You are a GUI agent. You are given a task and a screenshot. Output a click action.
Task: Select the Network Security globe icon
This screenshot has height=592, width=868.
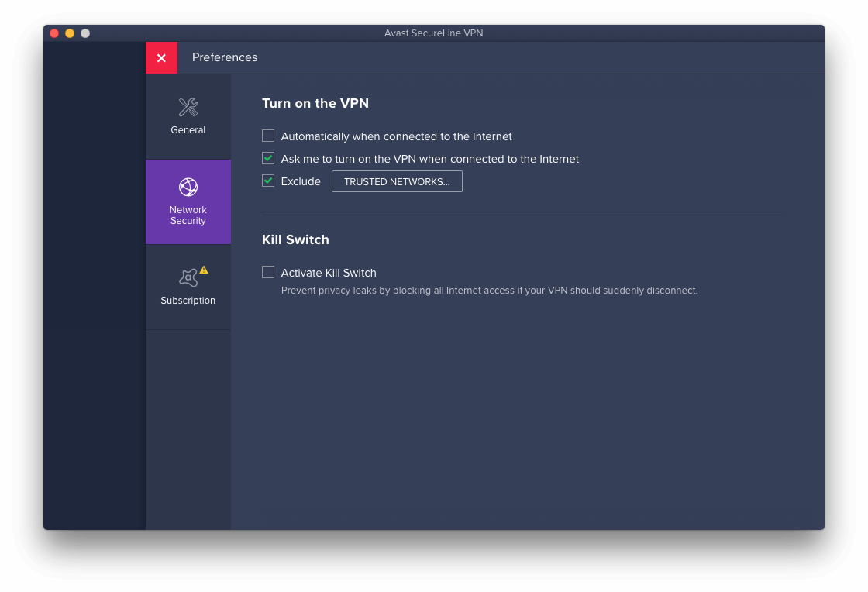(x=188, y=187)
